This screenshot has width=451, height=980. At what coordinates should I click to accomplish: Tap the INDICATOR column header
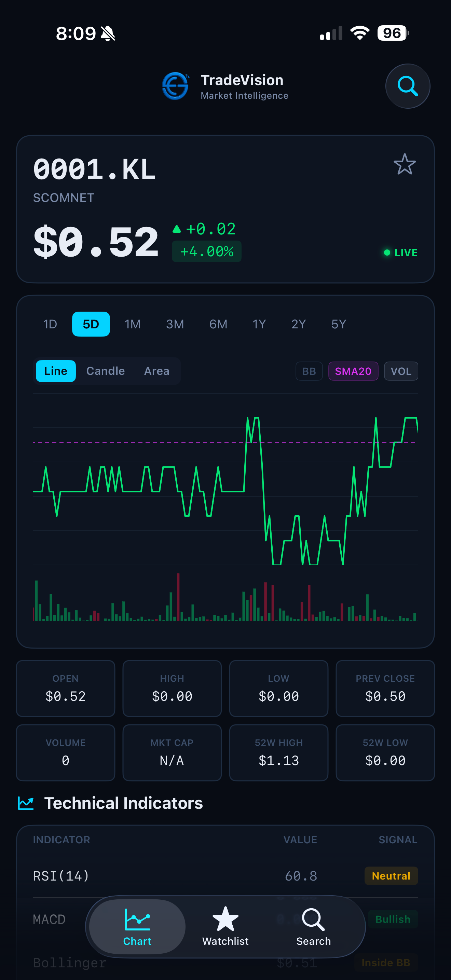(61, 840)
